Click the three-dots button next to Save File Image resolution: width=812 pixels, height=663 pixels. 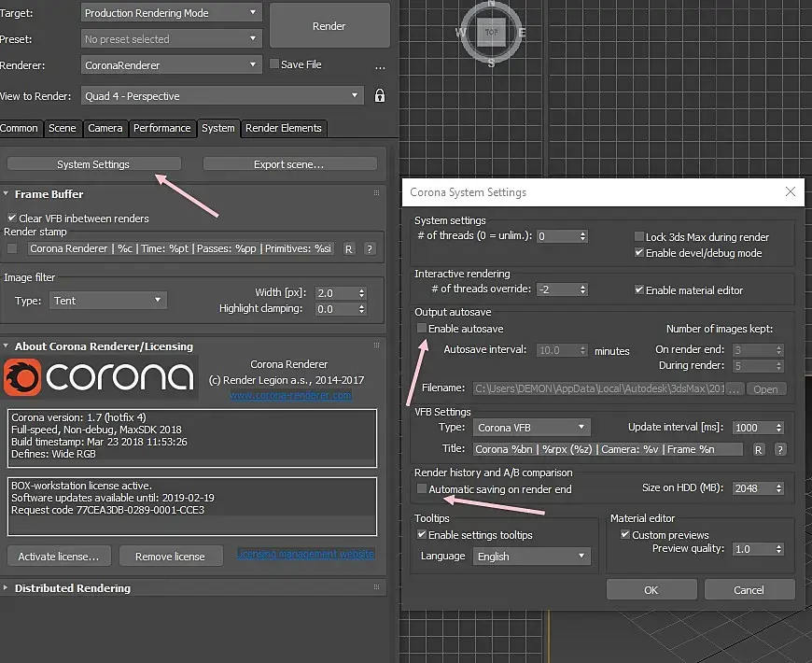380,66
